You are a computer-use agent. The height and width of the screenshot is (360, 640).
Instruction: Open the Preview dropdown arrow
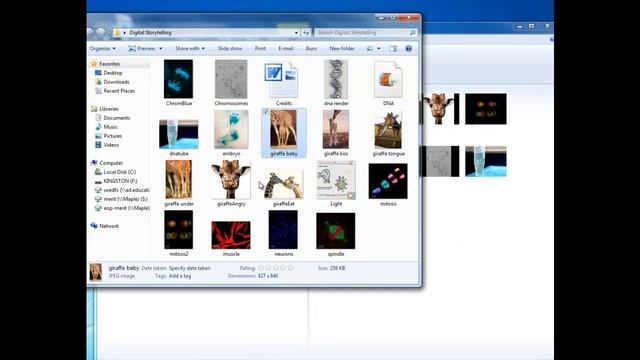coord(160,49)
